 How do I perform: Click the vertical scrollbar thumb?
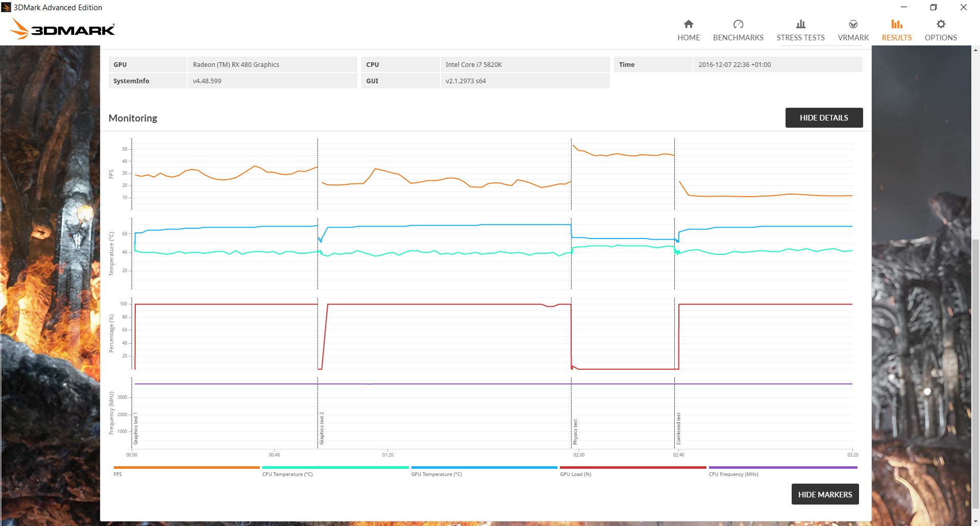[x=975, y=373]
